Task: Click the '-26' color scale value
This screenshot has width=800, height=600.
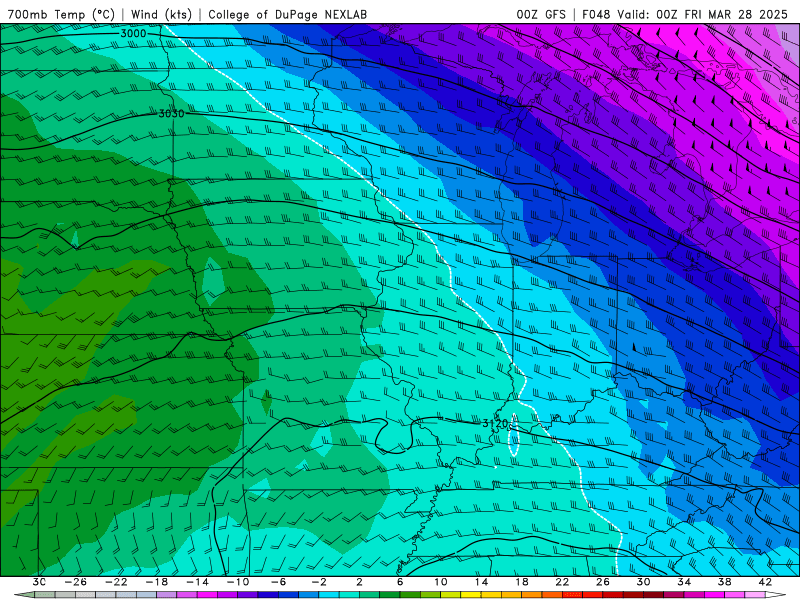Action: (76, 582)
